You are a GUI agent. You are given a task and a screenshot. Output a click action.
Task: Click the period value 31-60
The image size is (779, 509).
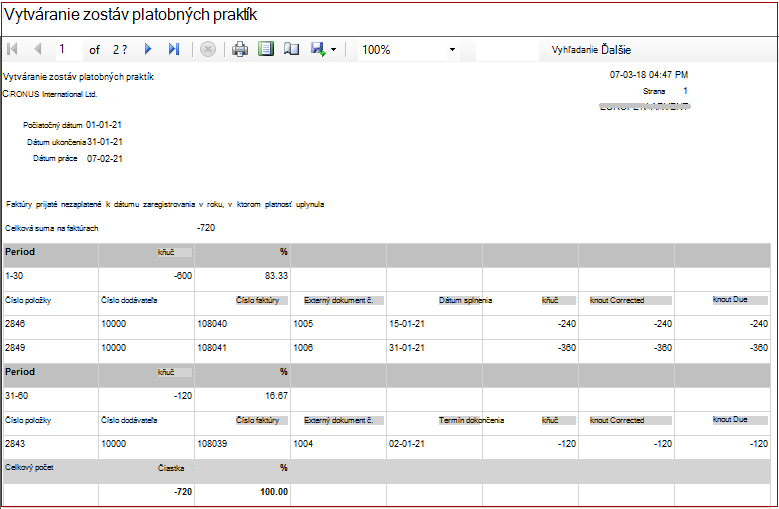coord(16,396)
